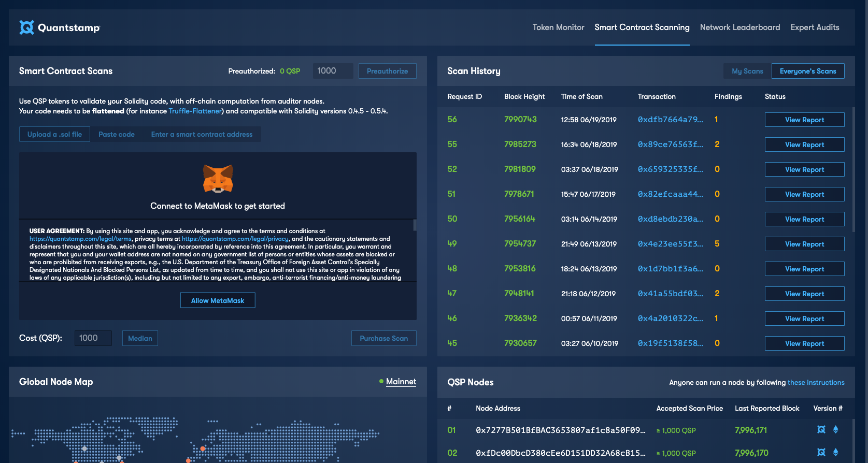The height and width of the screenshot is (463, 868).
Task: Open the quantstamp.com/legal/terms link
Action: point(81,239)
